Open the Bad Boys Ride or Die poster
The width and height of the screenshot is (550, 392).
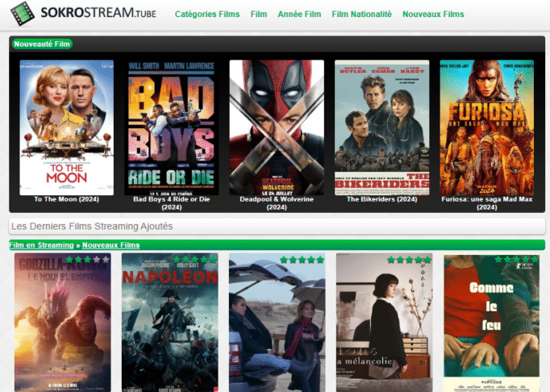pyautogui.click(x=172, y=127)
